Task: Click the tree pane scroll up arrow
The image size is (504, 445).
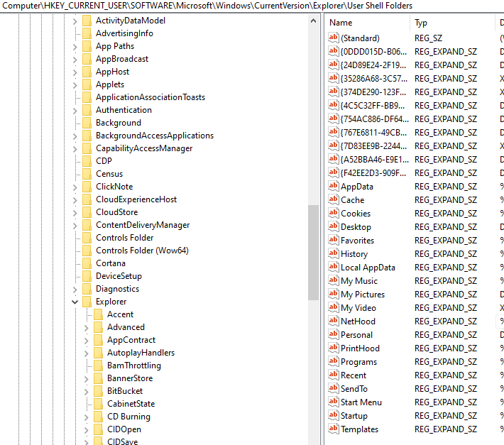Action: [x=313, y=21]
